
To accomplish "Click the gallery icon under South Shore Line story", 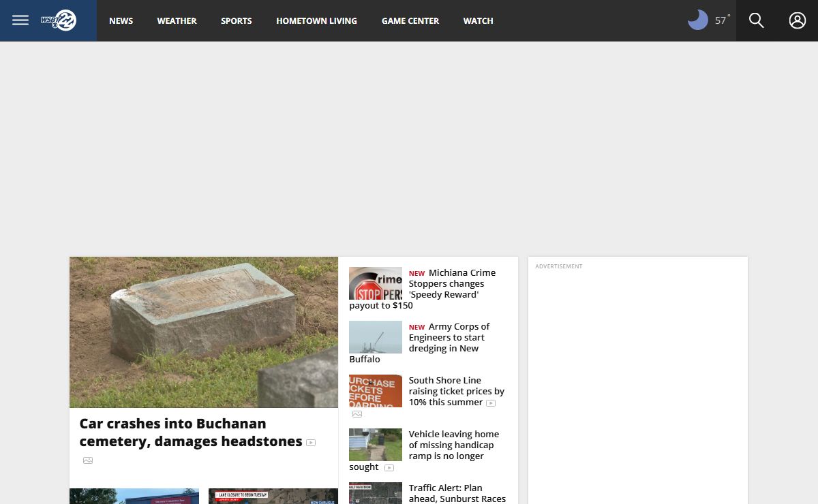I will click(357, 414).
